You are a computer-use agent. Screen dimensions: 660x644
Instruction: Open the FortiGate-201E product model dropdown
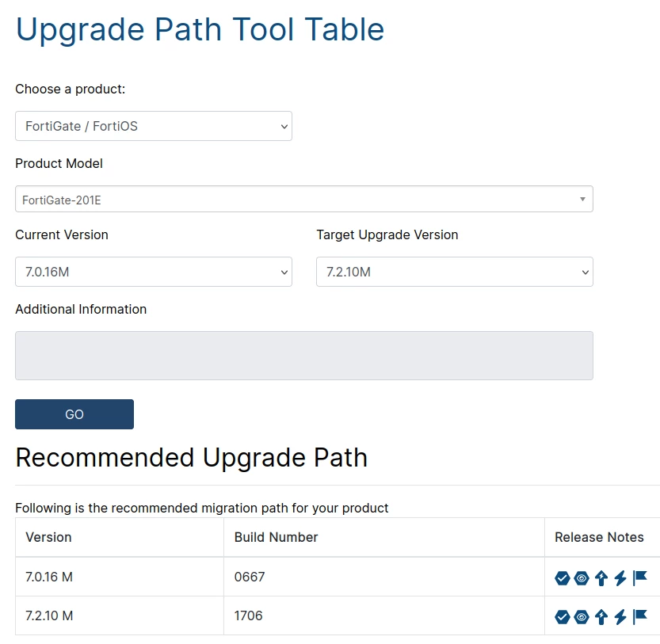point(304,199)
